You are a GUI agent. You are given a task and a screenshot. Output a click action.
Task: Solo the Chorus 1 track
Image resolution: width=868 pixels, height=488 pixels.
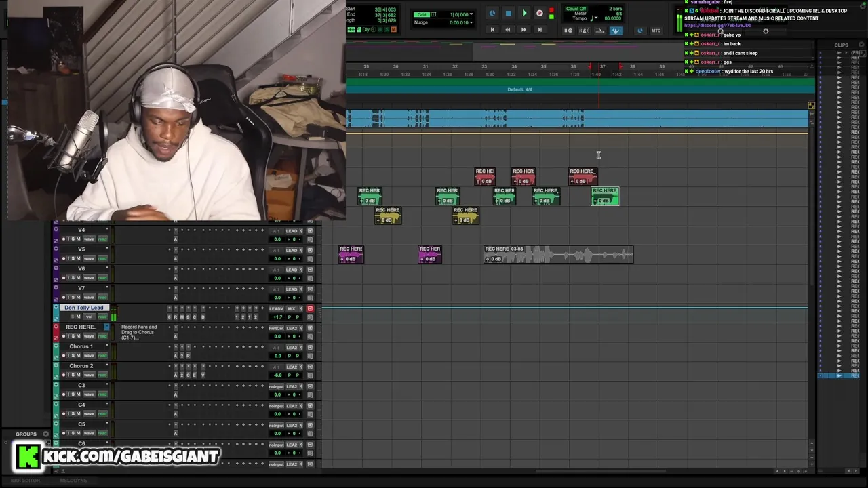click(73, 356)
